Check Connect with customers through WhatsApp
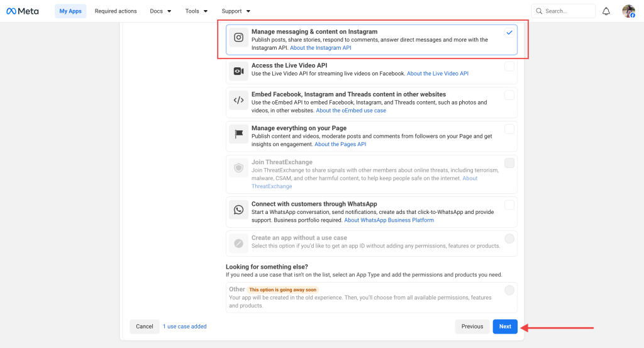This screenshot has height=348, width=644. (x=509, y=205)
